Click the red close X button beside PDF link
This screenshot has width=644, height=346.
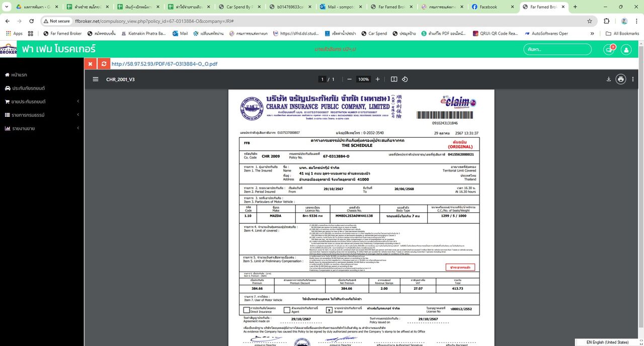click(90, 64)
